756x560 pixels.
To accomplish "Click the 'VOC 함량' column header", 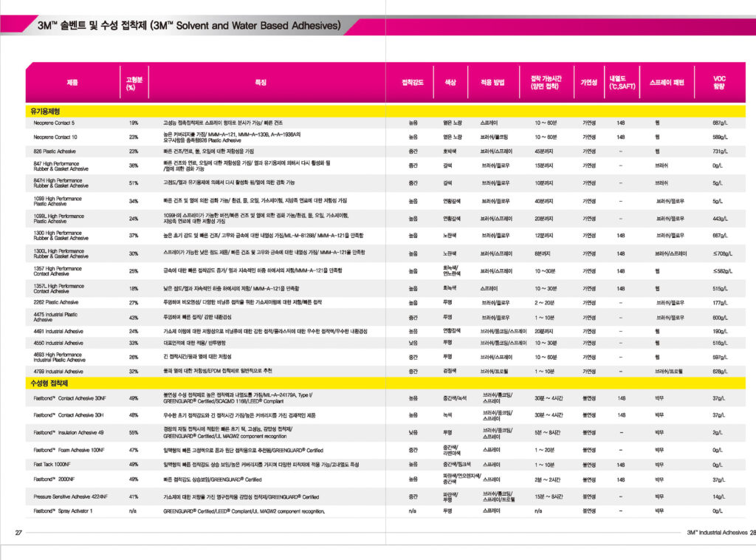I will (719, 83).
